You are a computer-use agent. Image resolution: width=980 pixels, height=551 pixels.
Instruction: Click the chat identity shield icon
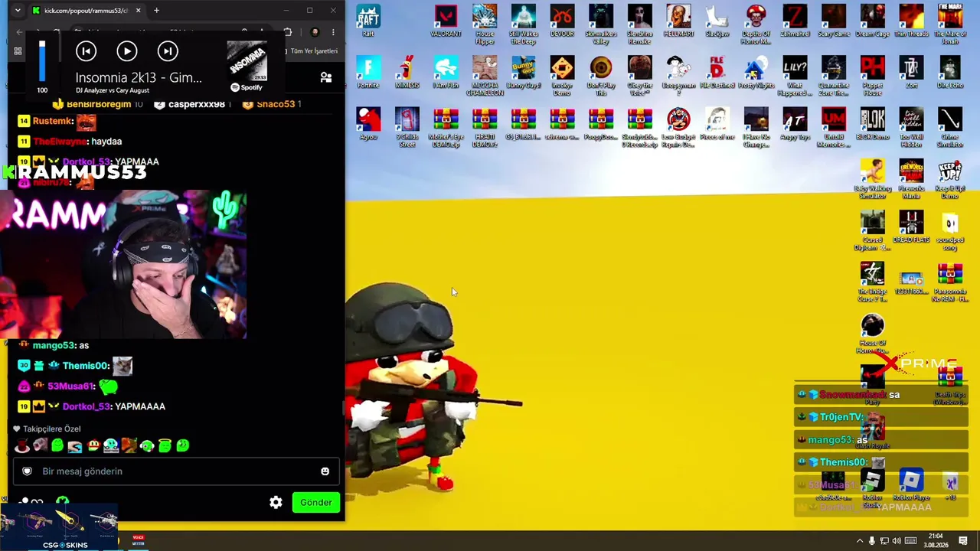pos(28,471)
